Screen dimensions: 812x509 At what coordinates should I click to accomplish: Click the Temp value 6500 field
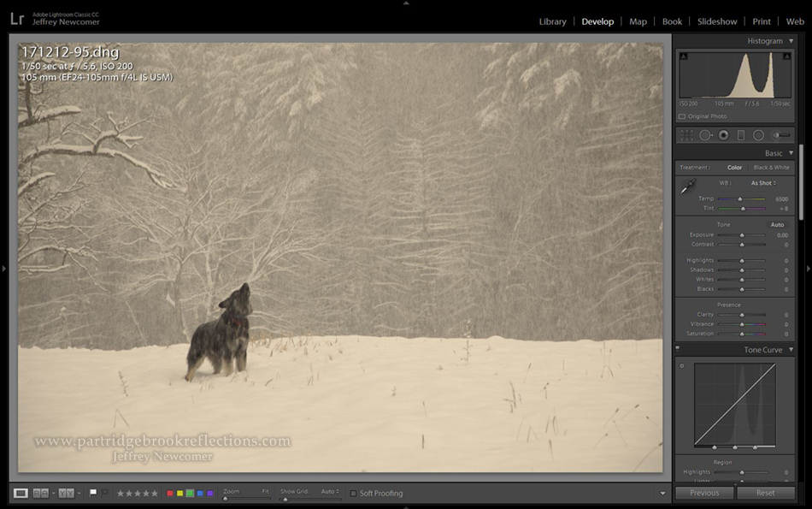click(781, 199)
